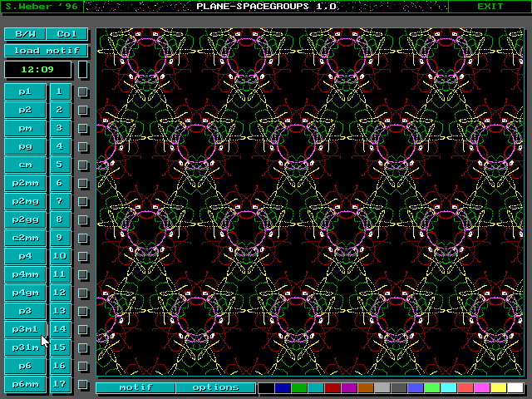Toggle the checkbox beside p2

coord(82,111)
